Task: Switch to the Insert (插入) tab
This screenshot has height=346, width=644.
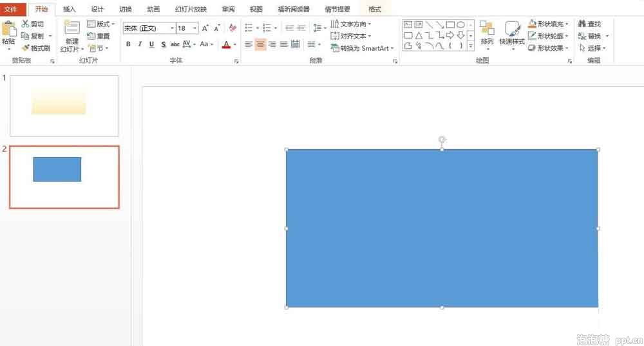Action: tap(70, 10)
